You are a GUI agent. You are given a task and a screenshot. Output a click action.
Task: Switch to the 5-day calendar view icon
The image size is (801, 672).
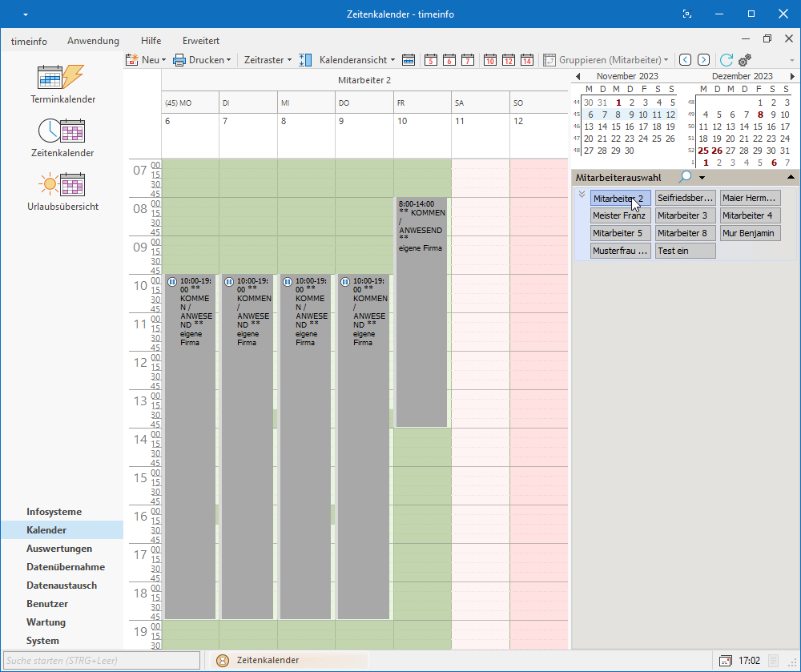point(431,60)
